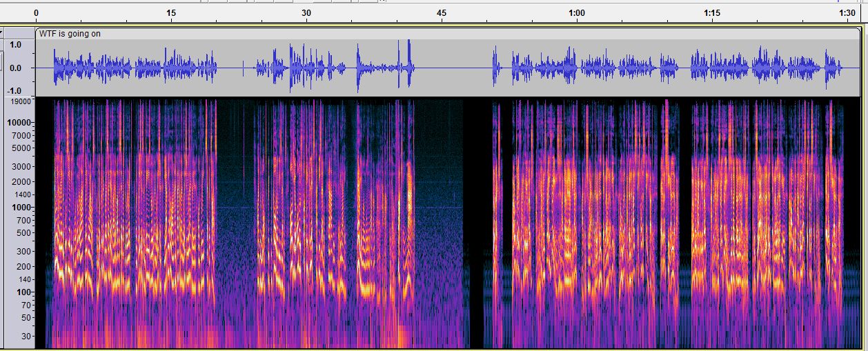
Task: Click the -1.0 label on amplitude scale
Action: tap(14, 91)
